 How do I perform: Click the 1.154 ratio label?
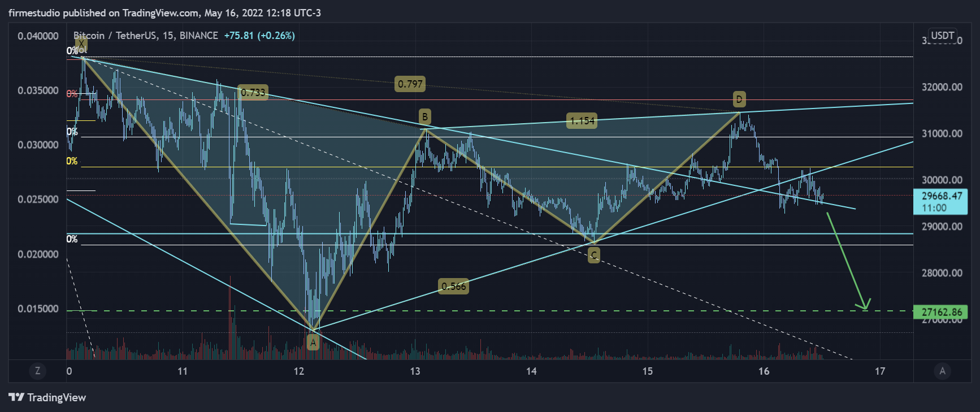point(582,121)
